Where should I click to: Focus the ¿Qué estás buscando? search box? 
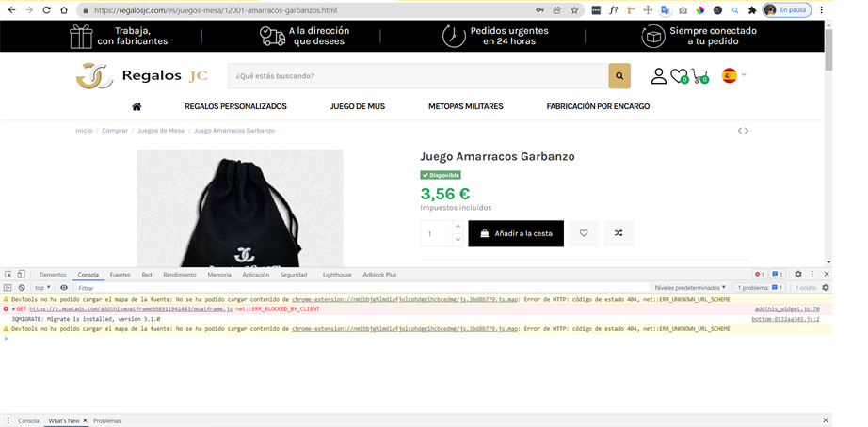click(x=418, y=76)
